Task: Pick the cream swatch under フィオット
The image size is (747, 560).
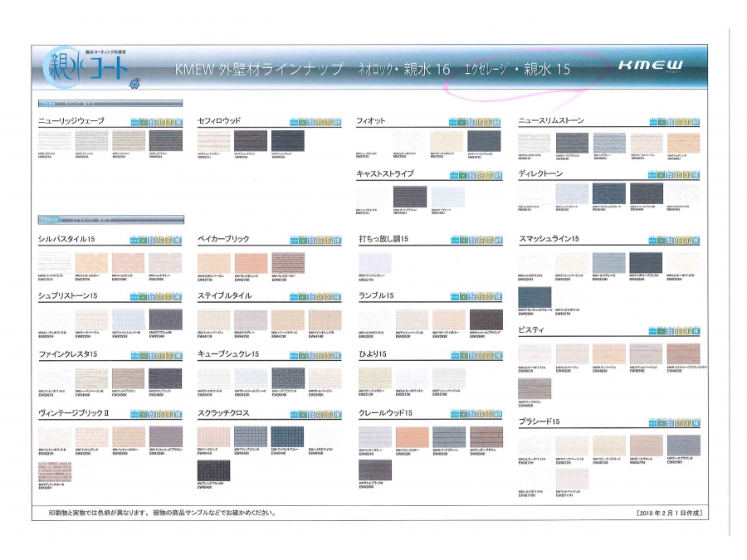Action: pos(447,141)
